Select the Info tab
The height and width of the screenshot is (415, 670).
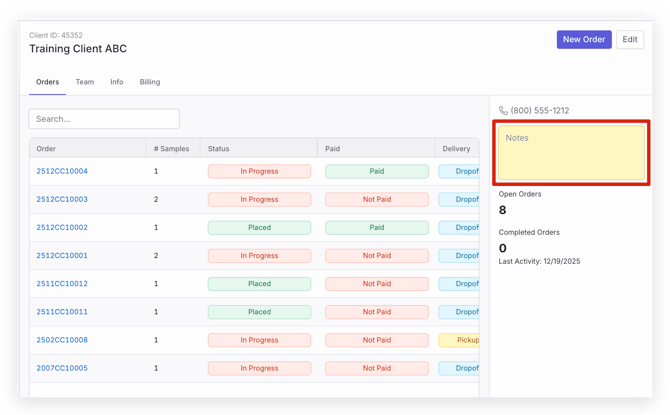[x=117, y=82]
